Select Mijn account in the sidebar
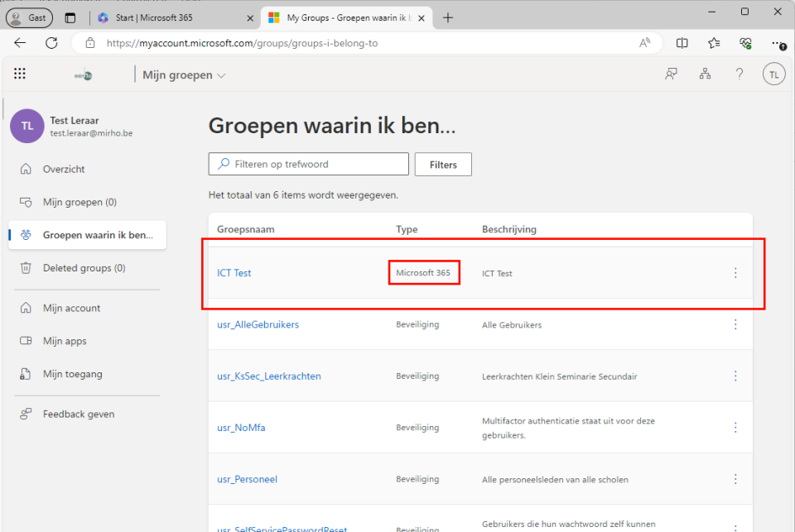This screenshot has width=795, height=532. (x=71, y=308)
